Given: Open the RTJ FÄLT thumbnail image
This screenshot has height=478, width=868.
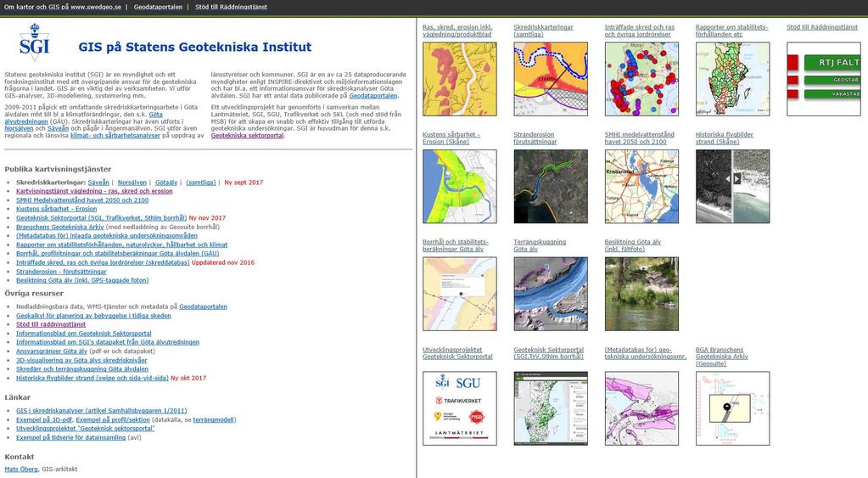Looking at the screenshot, I should [x=824, y=79].
